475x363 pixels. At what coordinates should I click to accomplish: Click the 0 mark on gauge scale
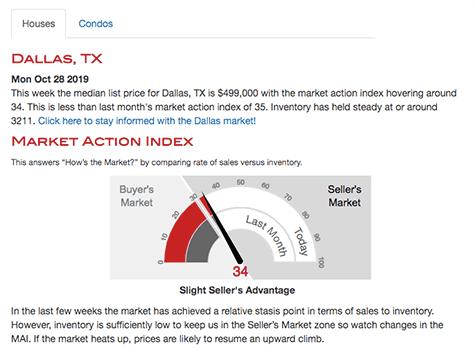[160, 262]
